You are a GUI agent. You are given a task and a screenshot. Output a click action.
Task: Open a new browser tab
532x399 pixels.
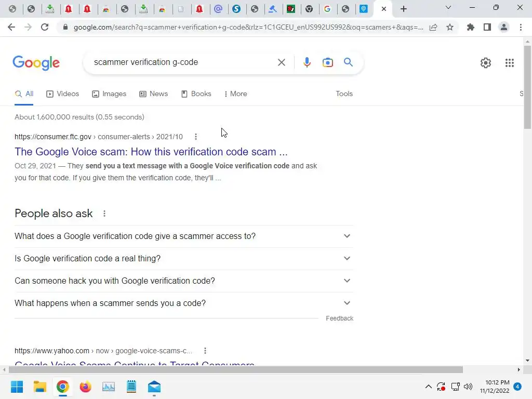point(403,9)
